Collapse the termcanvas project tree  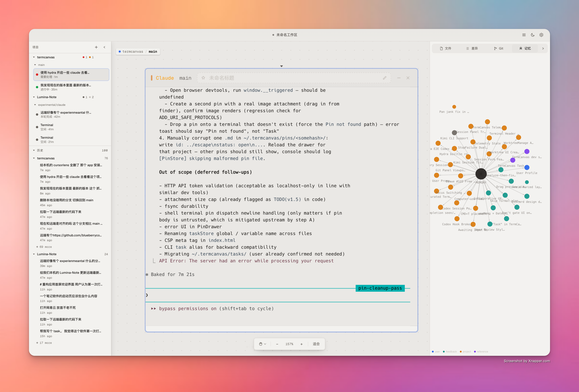coord(34,57)
